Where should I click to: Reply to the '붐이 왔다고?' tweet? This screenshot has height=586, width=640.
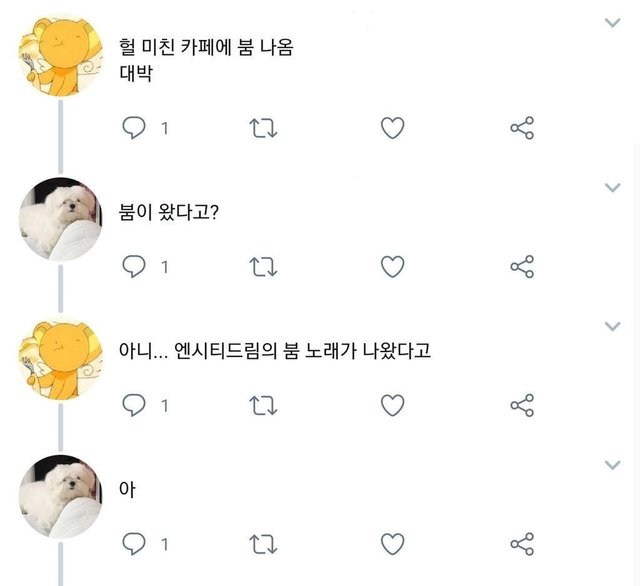pos(134,266)
